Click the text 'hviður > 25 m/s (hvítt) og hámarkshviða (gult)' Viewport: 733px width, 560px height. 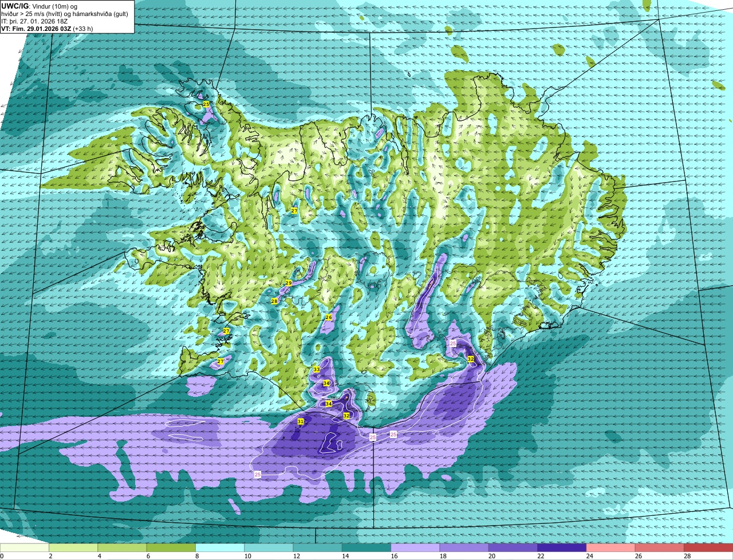[65, 13]
